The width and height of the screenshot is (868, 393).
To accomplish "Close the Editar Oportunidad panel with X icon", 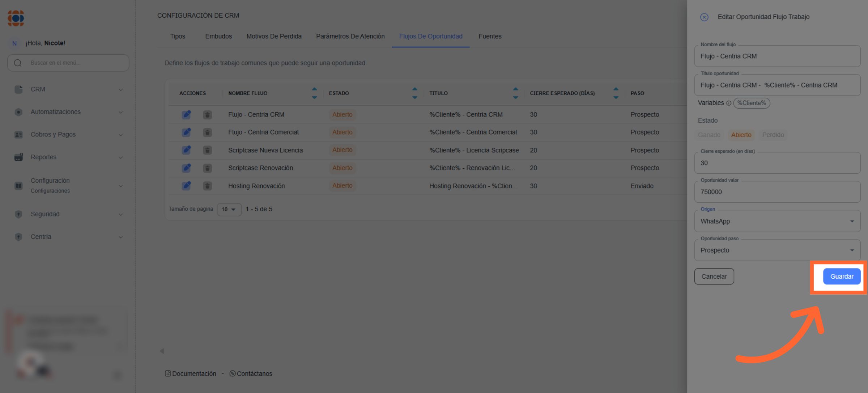I will coord(704,17).
